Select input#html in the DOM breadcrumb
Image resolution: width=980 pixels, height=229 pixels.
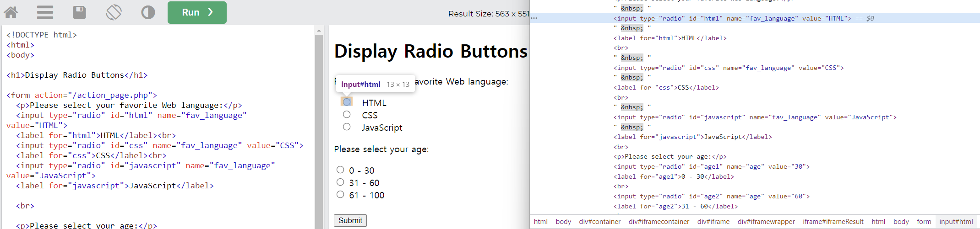tap(956, 222)
